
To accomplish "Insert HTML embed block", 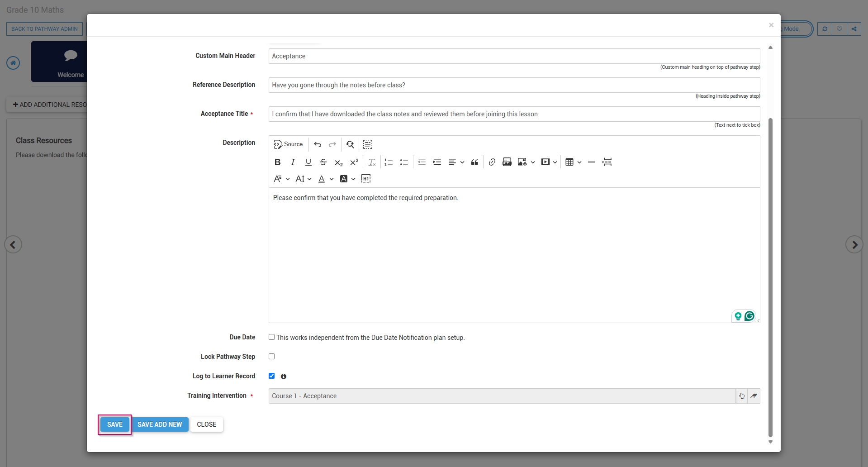I will (x=507, y=162).
